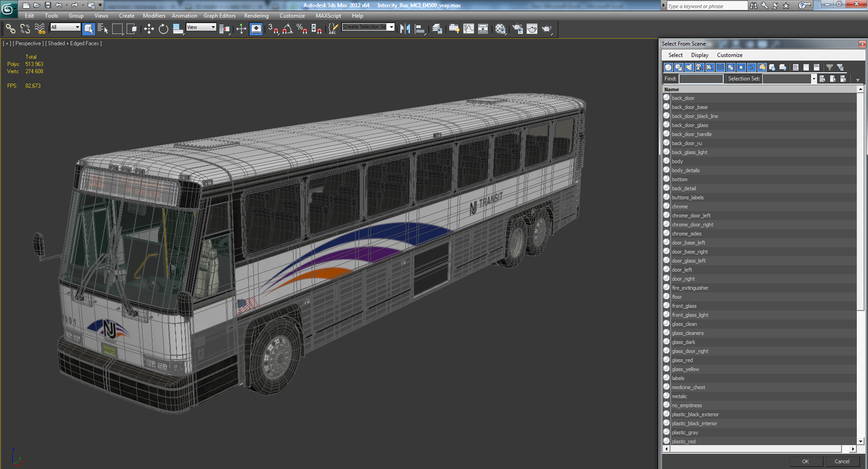Screen dimensions: 868x469
Task: Open the Graph Editors menu
Action: pos(219,16)
